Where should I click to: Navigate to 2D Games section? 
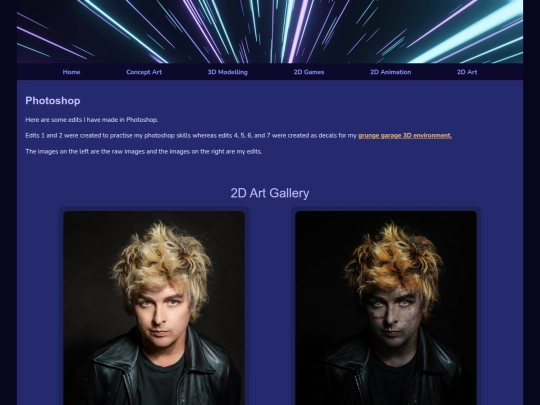tap(309, 72)
